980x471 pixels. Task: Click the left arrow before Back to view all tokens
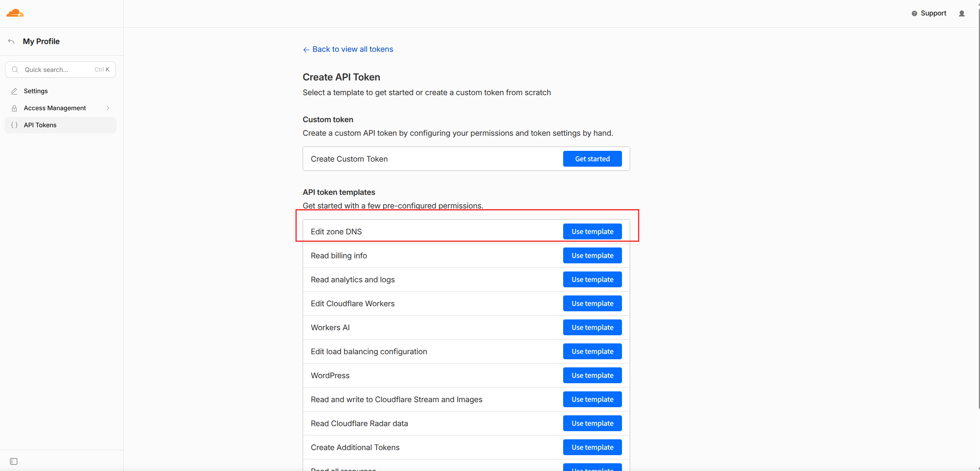coord(306,49)
